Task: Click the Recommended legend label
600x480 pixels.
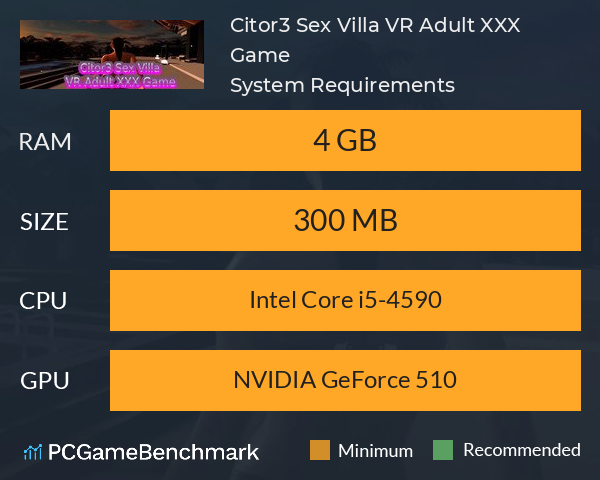Action: (522, 450)
